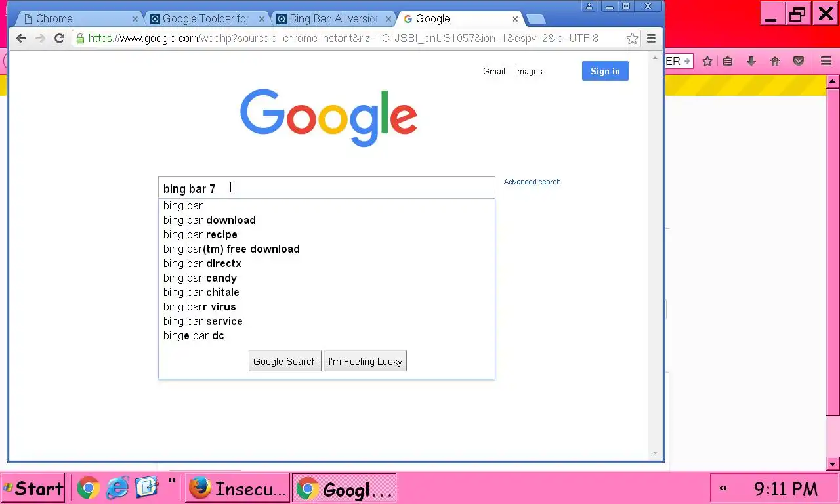Select the bing bar service suggestion
The height and width of the screenshot is (504, 840).
[327, 321]
